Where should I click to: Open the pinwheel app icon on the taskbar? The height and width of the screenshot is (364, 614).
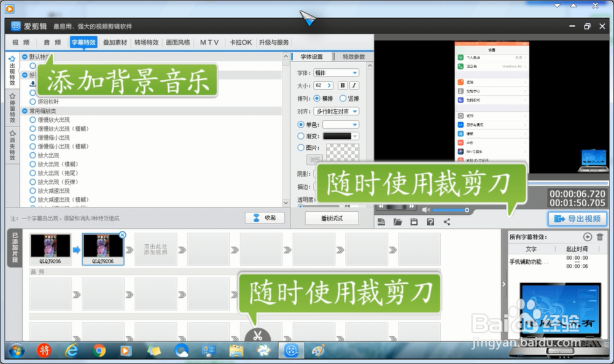[x=263, y=350]
